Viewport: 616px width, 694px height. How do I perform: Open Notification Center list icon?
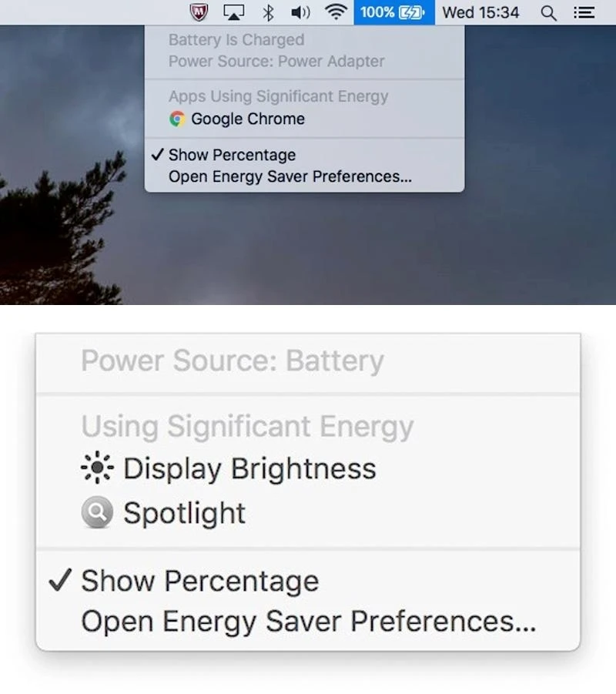pyautogui.click(x=584, y=12)
